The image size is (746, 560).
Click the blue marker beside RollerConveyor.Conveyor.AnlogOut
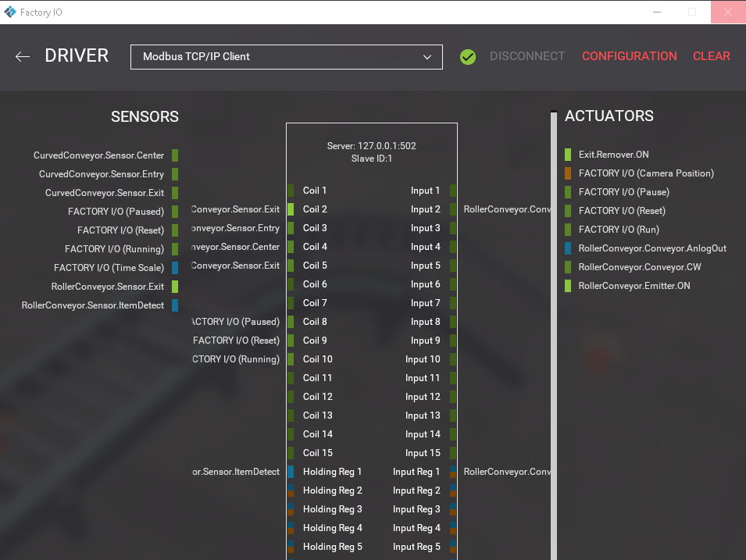(x=568, y=248)
